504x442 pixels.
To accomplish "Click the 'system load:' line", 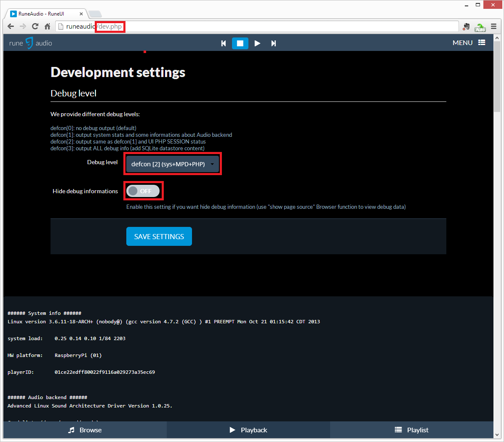I will pos(67,338).
